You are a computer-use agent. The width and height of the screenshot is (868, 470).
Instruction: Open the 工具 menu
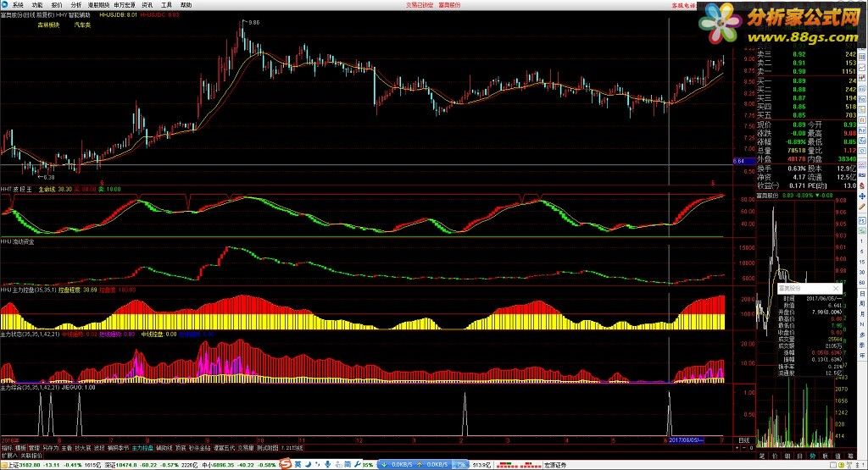pos(166,5)
